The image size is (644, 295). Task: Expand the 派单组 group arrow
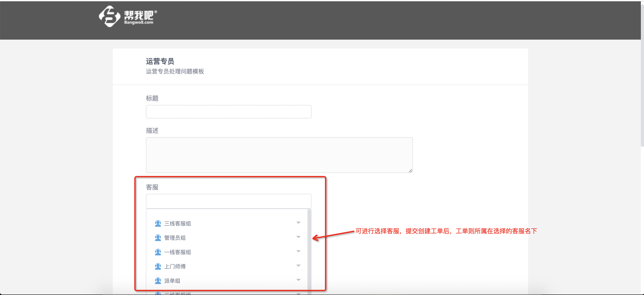tap(298, 280)
